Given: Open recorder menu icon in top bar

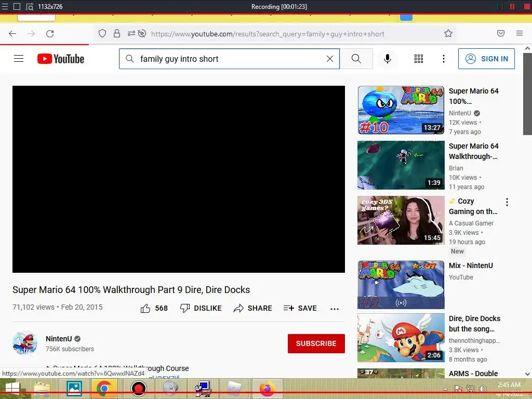Looking at the screenshot, I should click(5, 6).
